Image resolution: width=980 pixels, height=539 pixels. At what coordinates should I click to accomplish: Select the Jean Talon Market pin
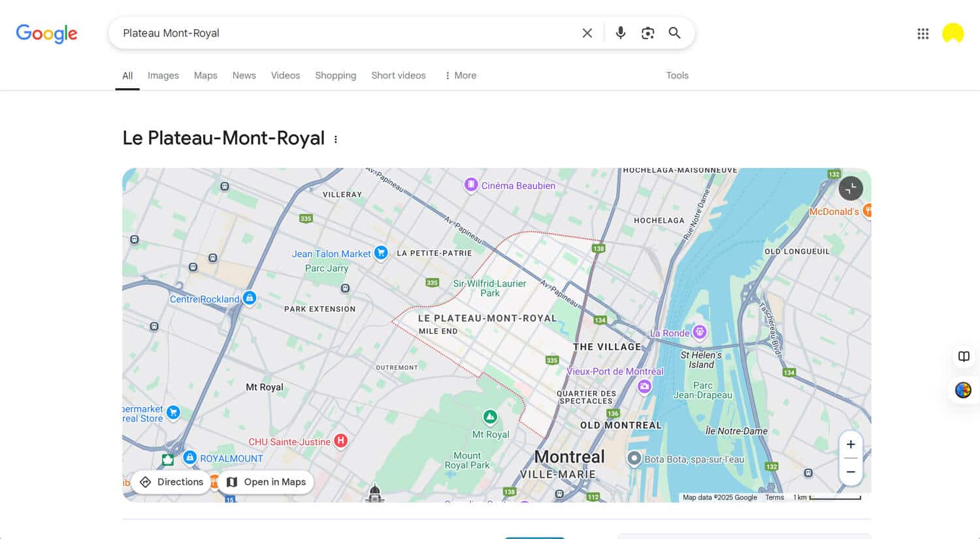(x=381, y=253)
